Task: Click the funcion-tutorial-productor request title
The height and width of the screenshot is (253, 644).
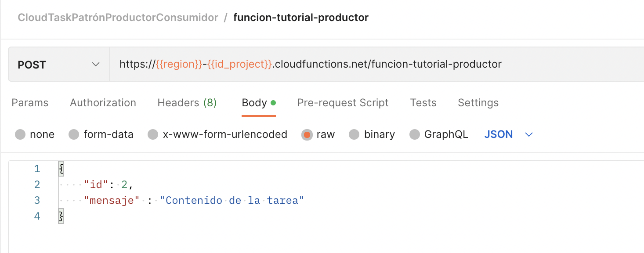Action: pos(301,18)
